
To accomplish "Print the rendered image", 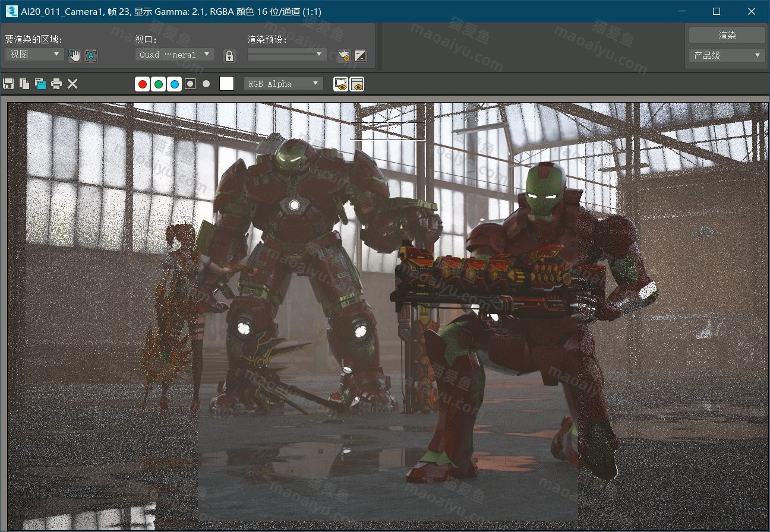I will click(56, 84).
